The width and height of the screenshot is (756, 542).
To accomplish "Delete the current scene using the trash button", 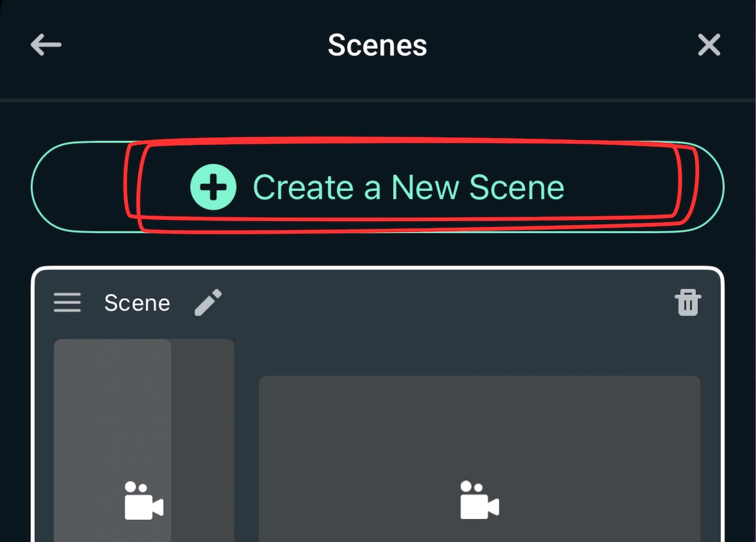I will click(687, 303).
